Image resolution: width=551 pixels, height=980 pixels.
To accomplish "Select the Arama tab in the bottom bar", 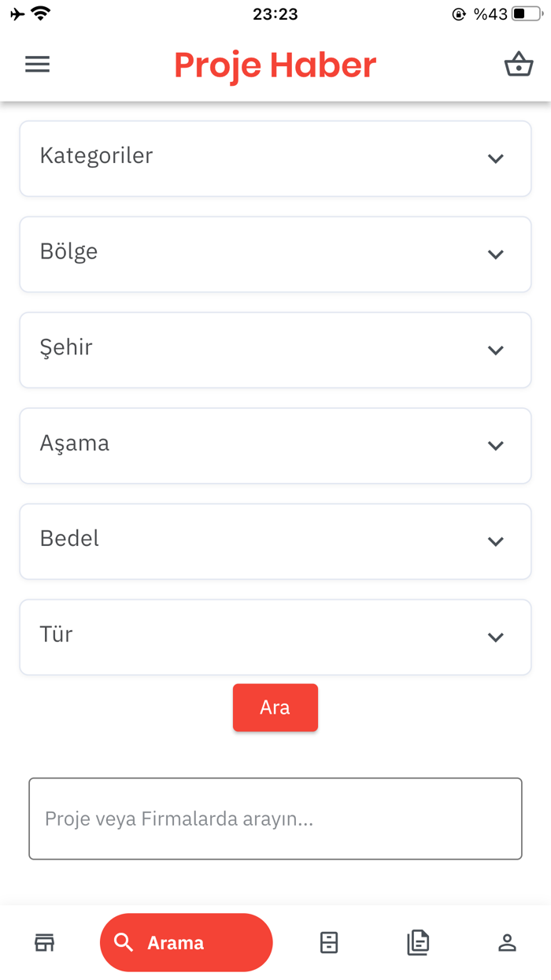I will click(x=186, y=942).
